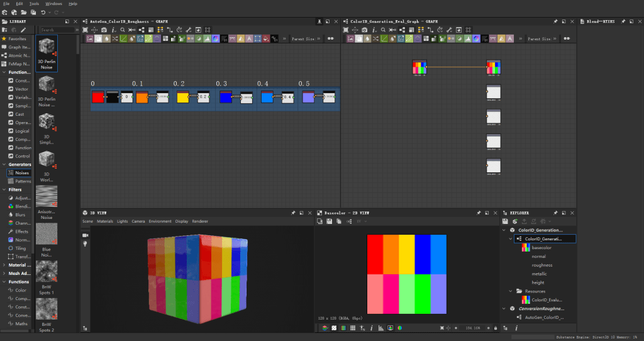Screen dimensions: 644x341
Task: Collapse the Resources folder in Explorer
Action: coord(510,291)
